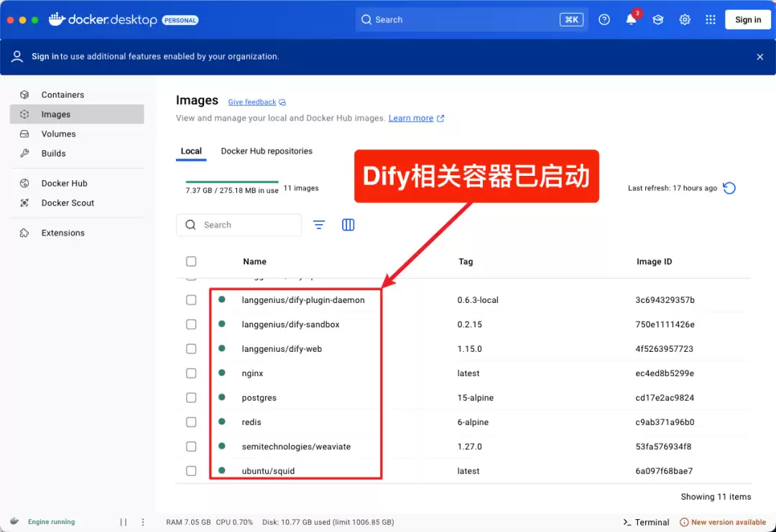This screenshot has height=532, width=776.
Task: Click New version available notice
Action: click(x=723, y=522)
